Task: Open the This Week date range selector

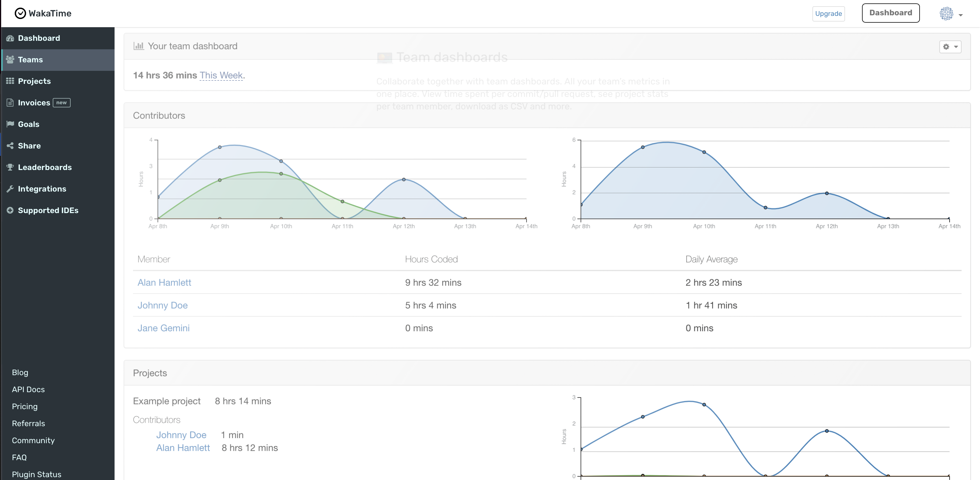Action: click(221, 75)
